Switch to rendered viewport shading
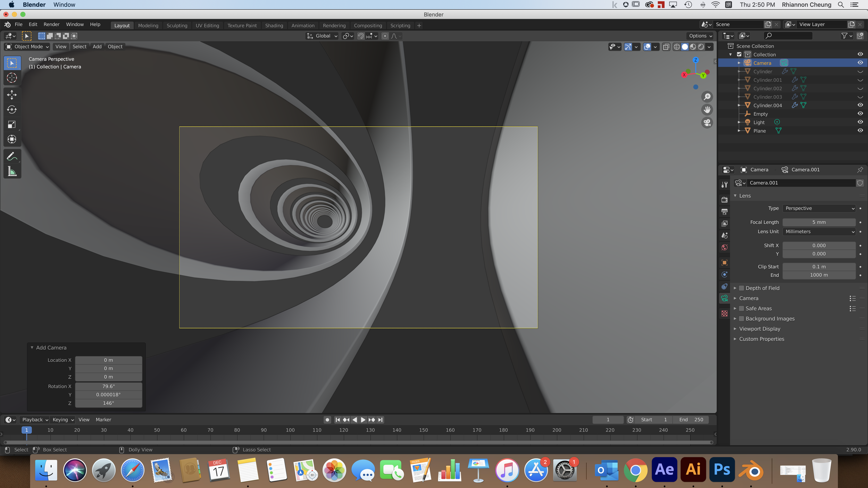This screenshot has width=868, height=488. click(701, 47)
